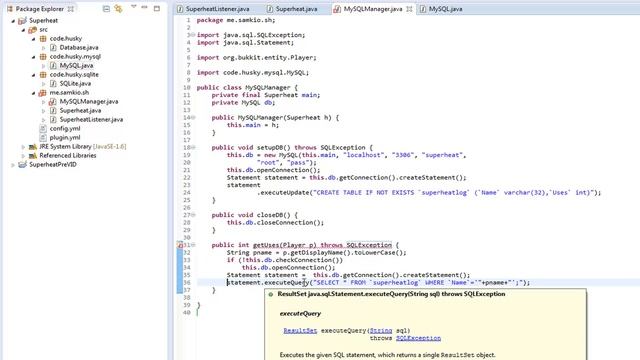
Task: Minimize the Package Explorer view
Action: click(144, 7)
